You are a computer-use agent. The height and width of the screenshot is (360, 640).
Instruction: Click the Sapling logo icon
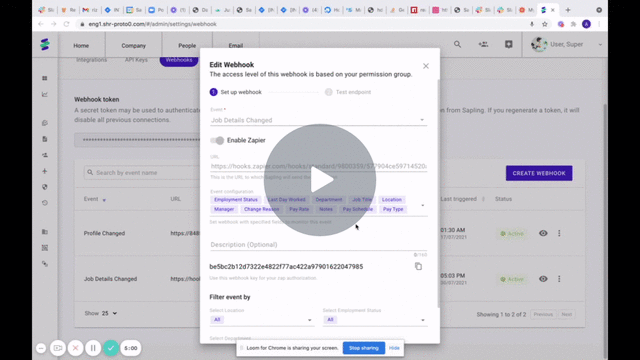point(45,44)
